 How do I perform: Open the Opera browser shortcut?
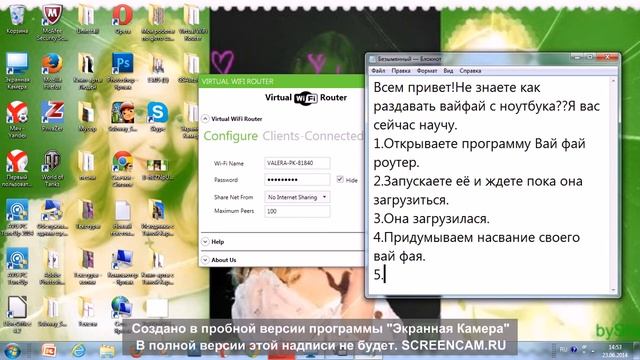[x=122, y=18]
